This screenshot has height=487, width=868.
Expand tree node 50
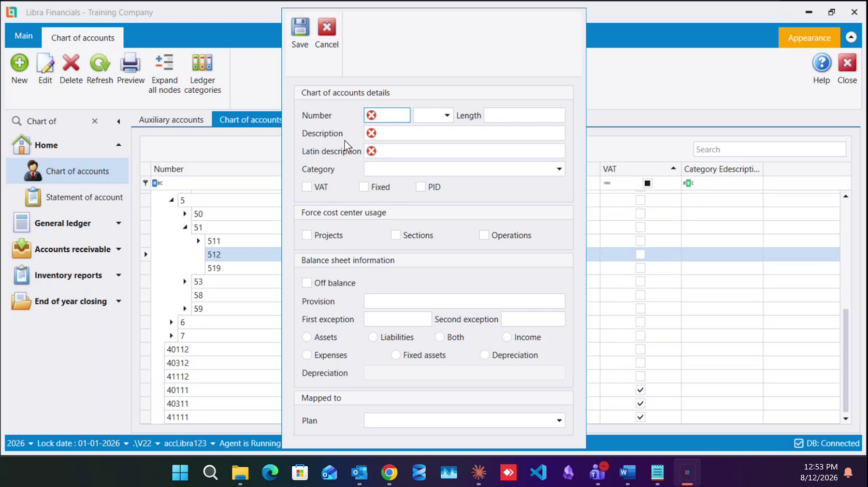185,214
